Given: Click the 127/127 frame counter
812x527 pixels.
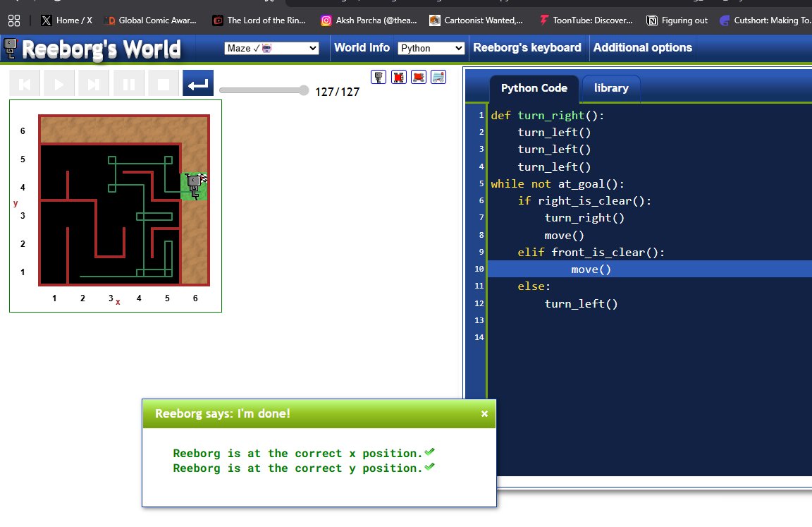Looking at the screenshot, I should click(337, 92).
